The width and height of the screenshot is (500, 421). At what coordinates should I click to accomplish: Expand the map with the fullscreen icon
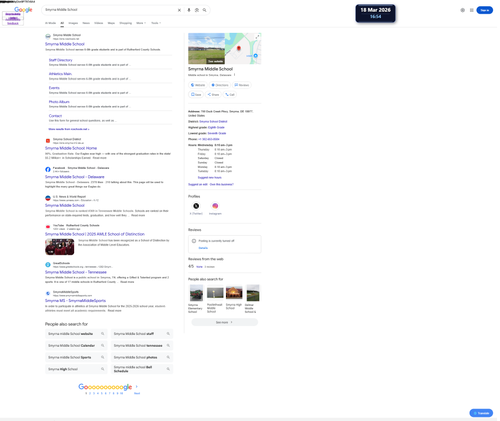click(257, 37)
